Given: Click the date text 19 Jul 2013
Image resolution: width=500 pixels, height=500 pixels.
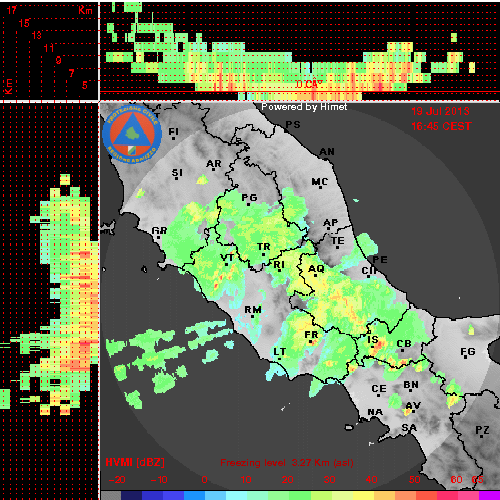Looking at the screenshot, I should pos(440,111).
